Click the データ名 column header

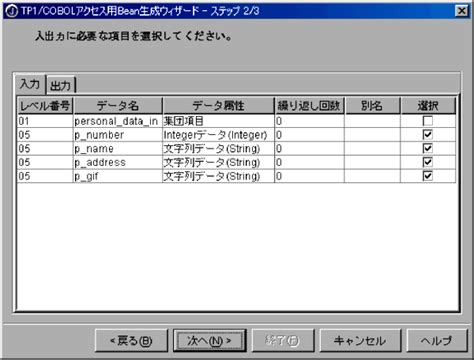tap(118, 106)
